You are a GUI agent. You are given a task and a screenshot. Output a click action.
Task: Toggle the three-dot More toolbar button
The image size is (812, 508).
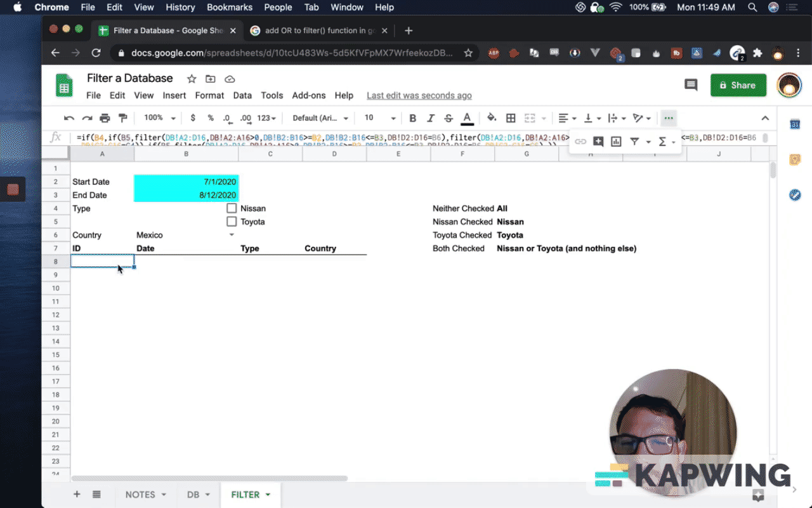(668, 118)
